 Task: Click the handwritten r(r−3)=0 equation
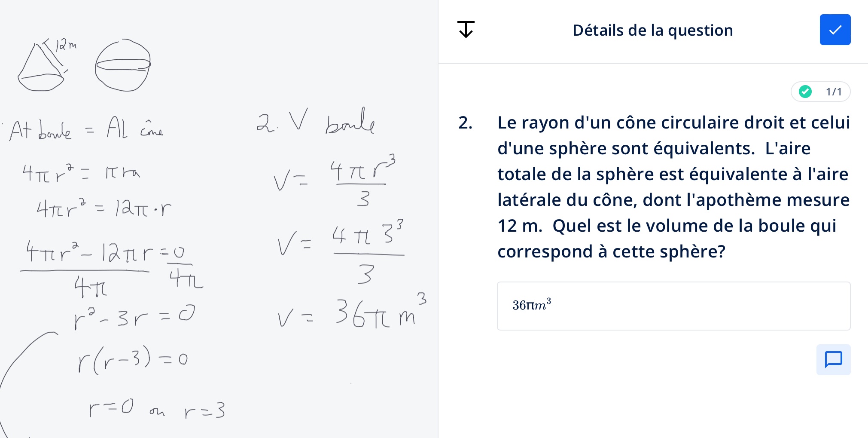tap(133, 359)
